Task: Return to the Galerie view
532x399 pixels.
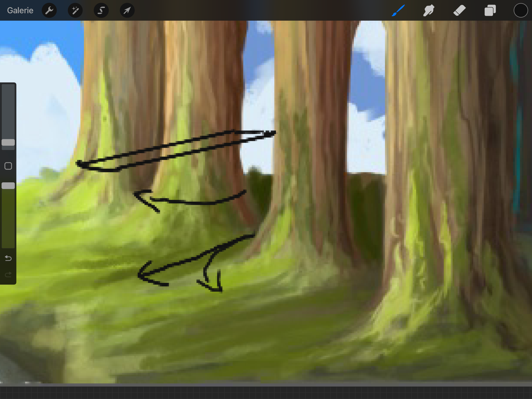Action: click(x=20, y=10)
